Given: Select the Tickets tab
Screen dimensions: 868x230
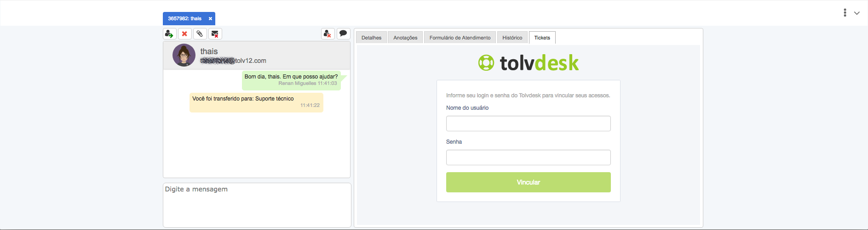Looking at the screenshot, I should 542,38.
